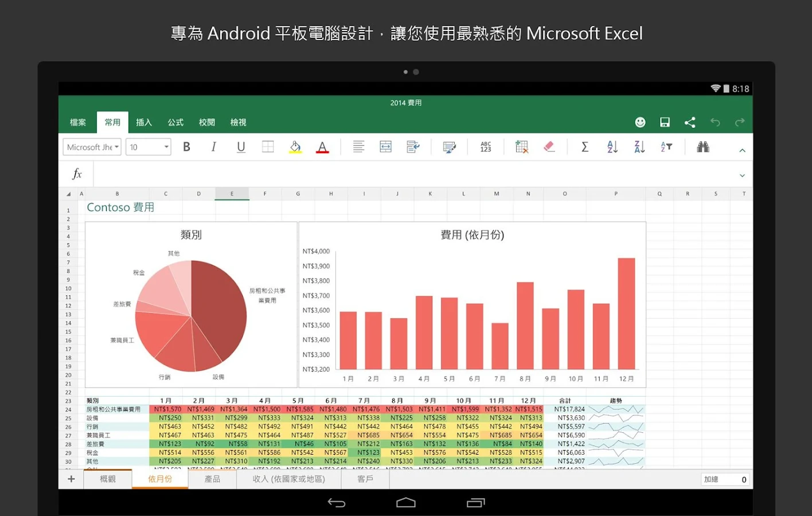Screen dimensions: 812x516
Task: Click the AutoSum Σ icon
Action: pyautogui.click(x=584, y=147)
